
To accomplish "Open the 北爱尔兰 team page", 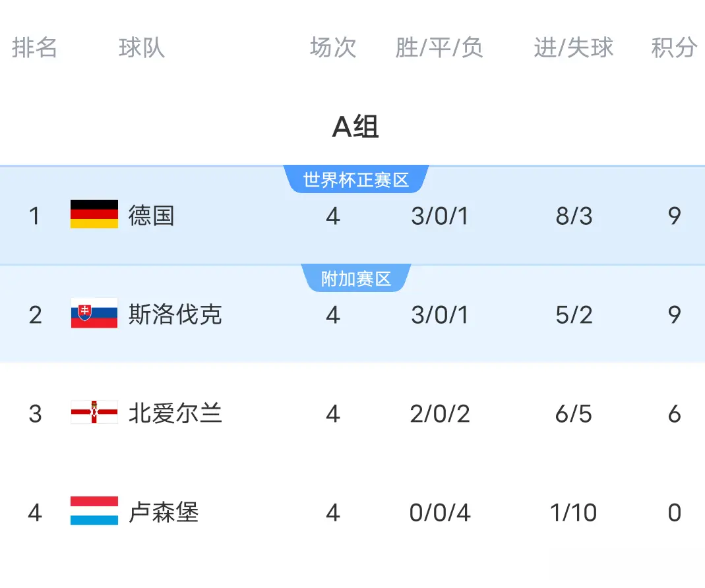I will coord(175,413).
